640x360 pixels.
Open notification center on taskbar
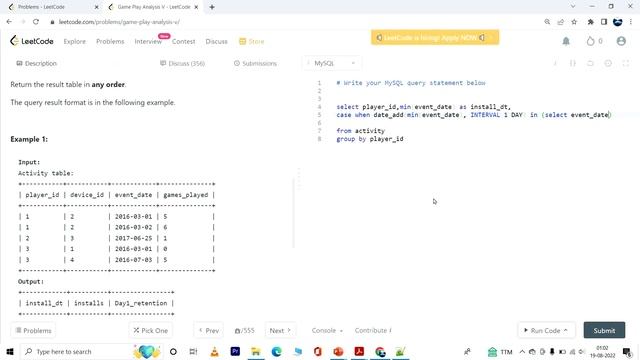point(627,351)
